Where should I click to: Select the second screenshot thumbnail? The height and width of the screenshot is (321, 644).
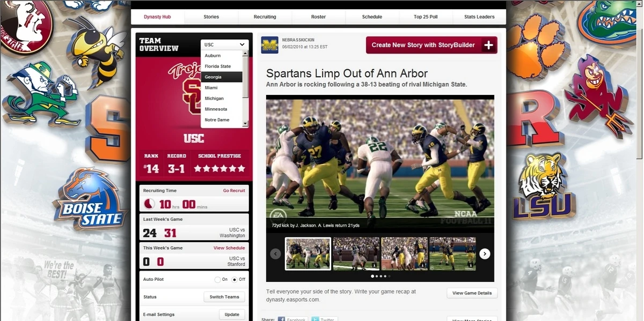point(356,253)
